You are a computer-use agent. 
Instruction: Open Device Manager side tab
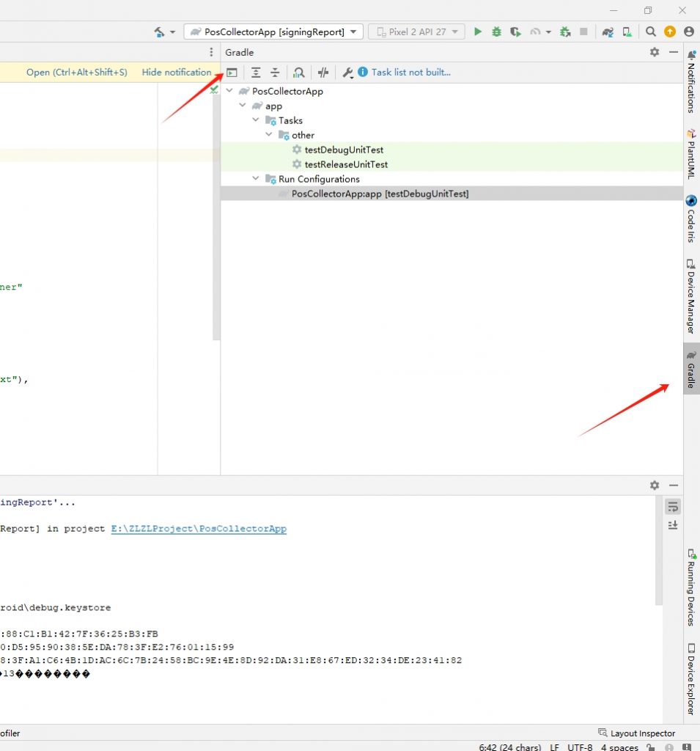[691, 296]
